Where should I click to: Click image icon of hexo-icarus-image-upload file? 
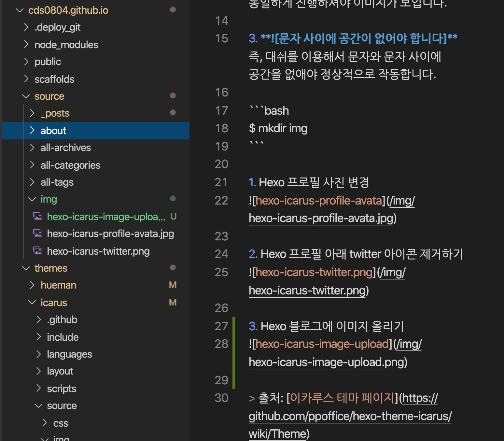point(38,216)
